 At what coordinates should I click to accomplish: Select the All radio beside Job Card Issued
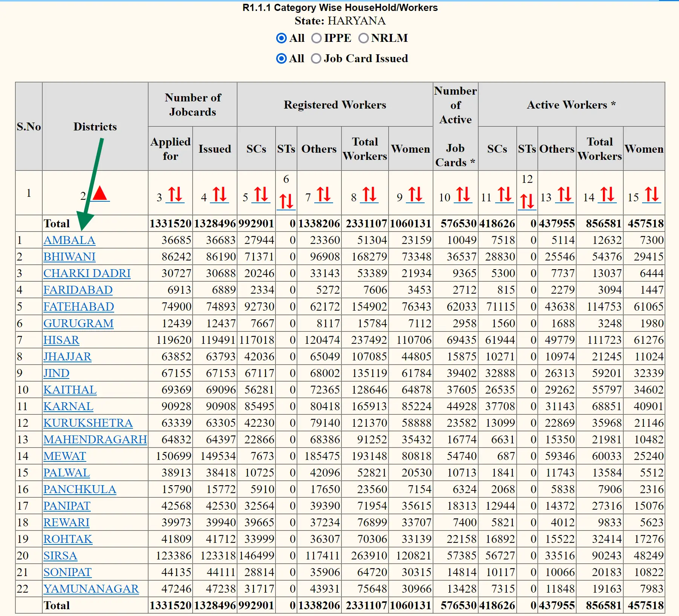281,58
